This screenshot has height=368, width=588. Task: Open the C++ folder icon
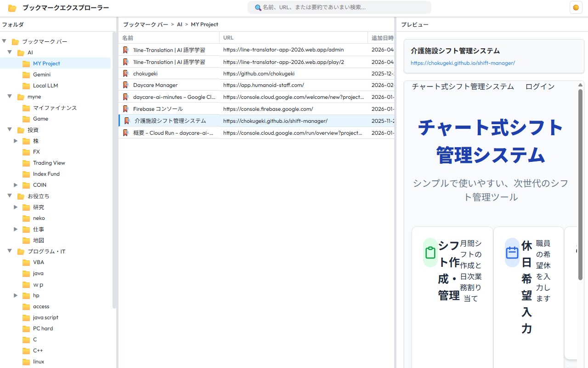(x=26, y=351)
